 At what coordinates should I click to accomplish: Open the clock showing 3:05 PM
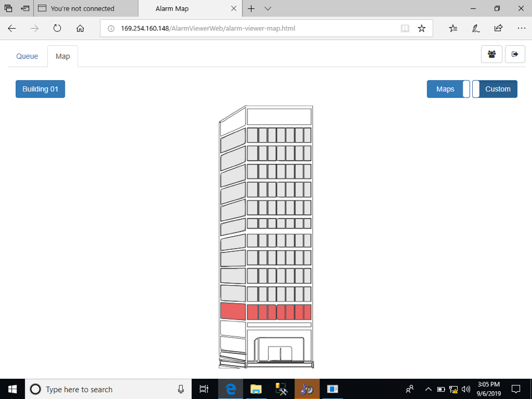coord(489,389)
